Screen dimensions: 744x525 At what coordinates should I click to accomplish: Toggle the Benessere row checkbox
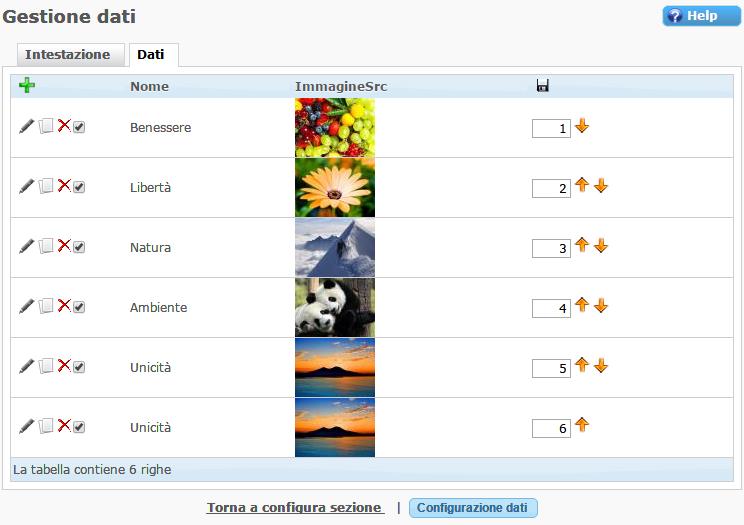[x=79, y=128]
